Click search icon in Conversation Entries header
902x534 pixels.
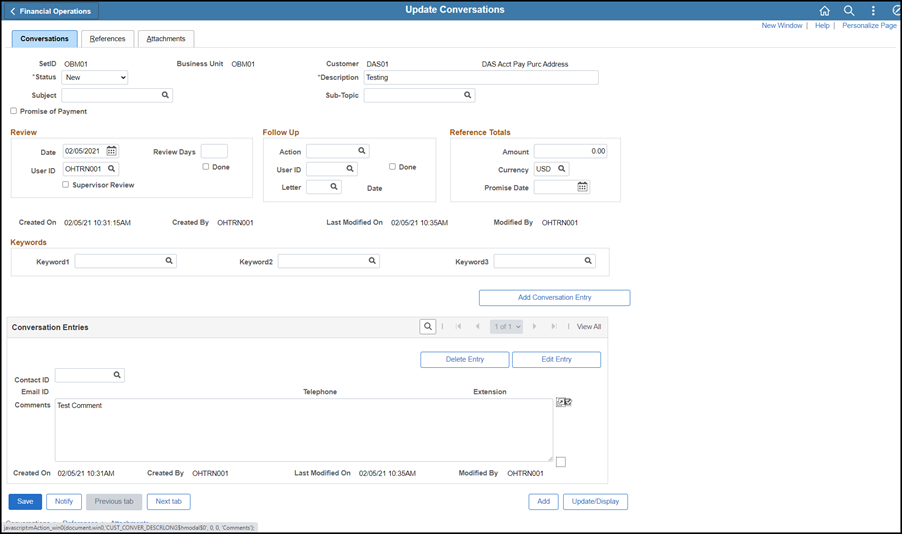[x=427, y=326]
